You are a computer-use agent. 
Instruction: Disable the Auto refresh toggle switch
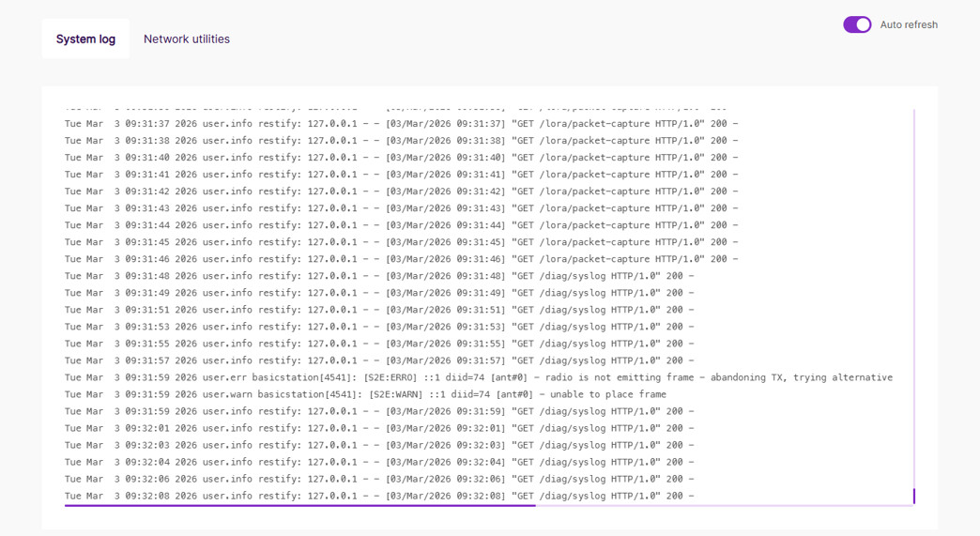(856, 24)
